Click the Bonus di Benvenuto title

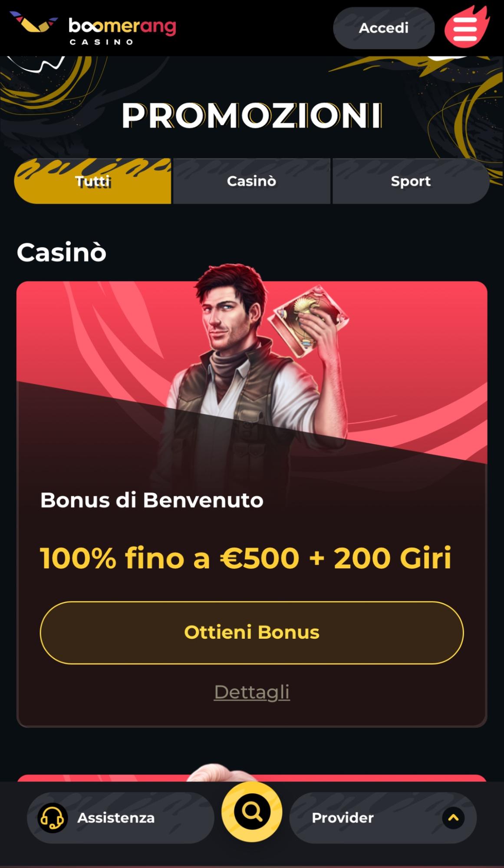(152, 500)
